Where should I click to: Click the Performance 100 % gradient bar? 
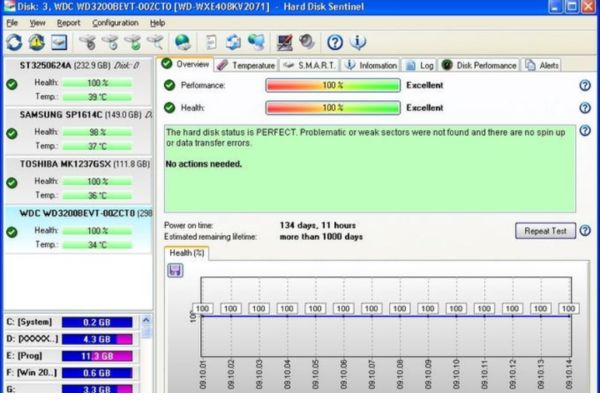coord(333,85)
